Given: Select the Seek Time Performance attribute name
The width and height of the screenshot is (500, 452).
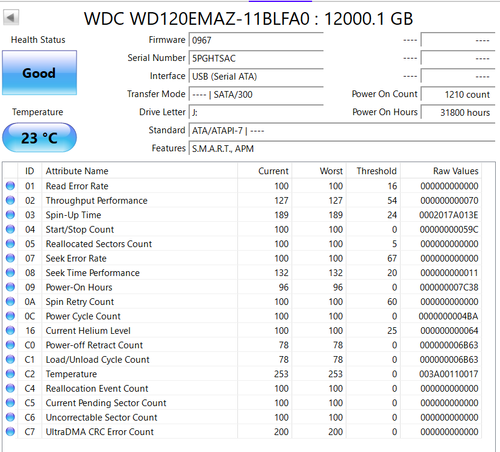Looking at the screenshot, I should [x=93, y=273].
